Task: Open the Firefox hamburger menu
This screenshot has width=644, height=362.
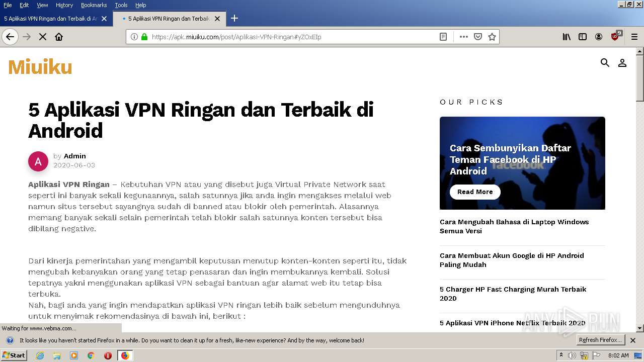Action: tap(634, 37)
